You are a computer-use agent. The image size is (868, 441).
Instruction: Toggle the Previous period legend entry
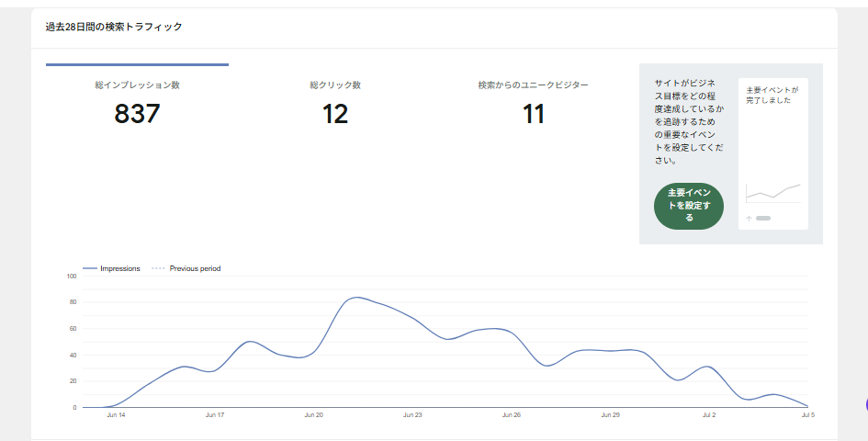tap(186, 268)
